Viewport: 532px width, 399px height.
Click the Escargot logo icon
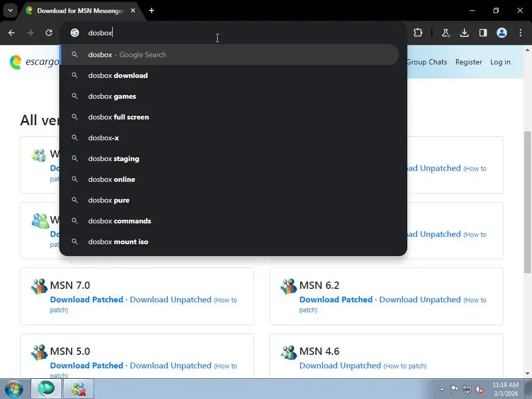(16, 62)
